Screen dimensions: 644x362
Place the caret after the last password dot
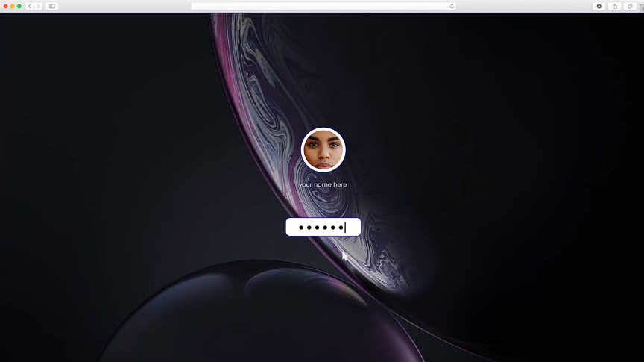click(344, 228)
